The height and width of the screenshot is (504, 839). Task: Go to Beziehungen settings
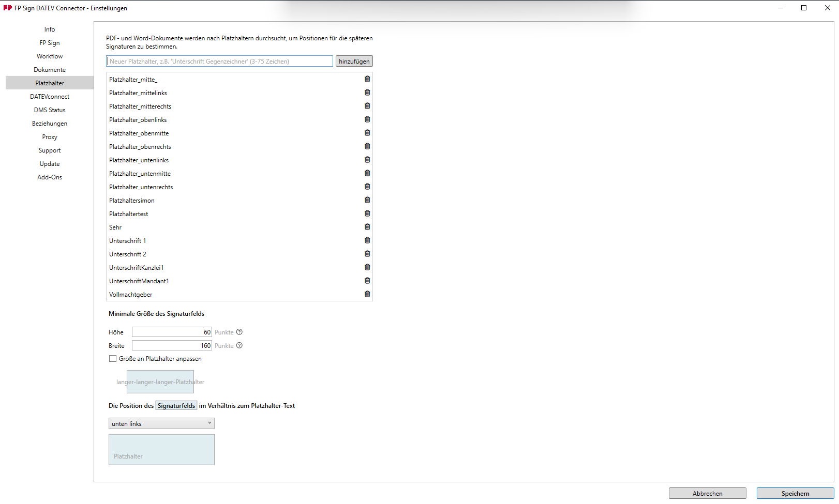coord(50,124)
